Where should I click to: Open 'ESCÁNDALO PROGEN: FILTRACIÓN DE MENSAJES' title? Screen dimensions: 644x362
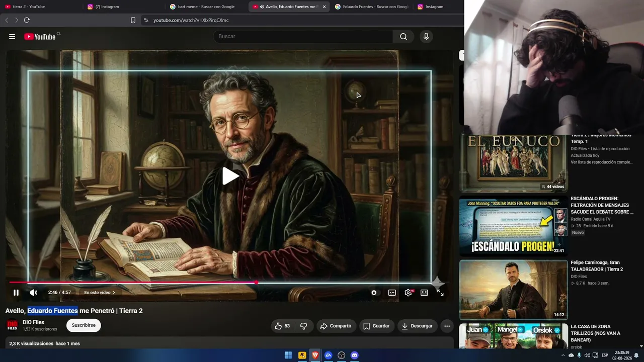coord(602,205)
